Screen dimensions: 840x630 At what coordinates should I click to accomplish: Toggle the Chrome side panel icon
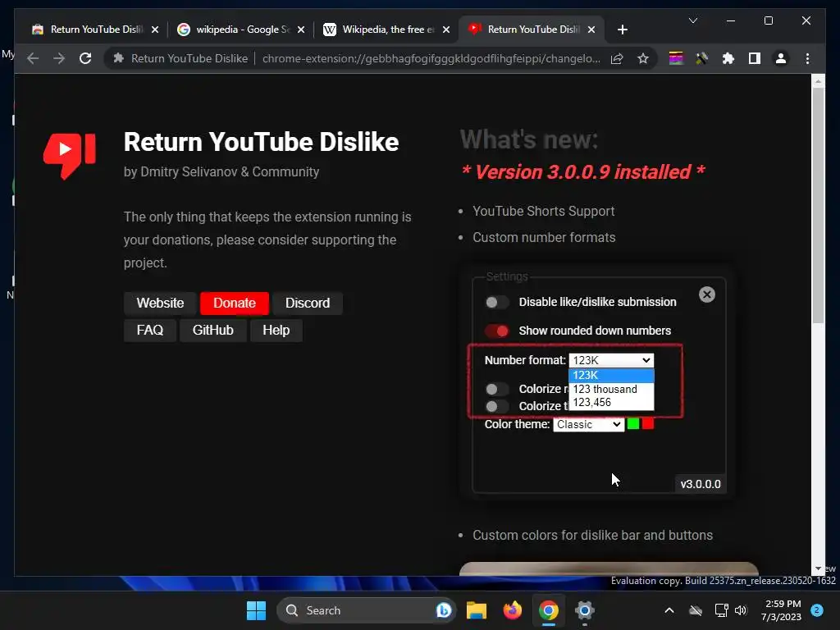click(x=755, y=58)
